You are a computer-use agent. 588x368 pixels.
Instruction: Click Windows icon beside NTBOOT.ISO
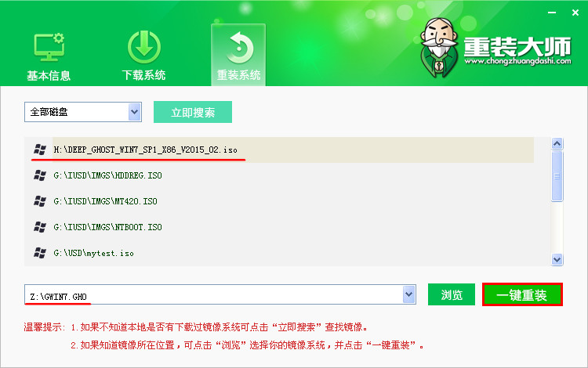click(x=40, y=227)
